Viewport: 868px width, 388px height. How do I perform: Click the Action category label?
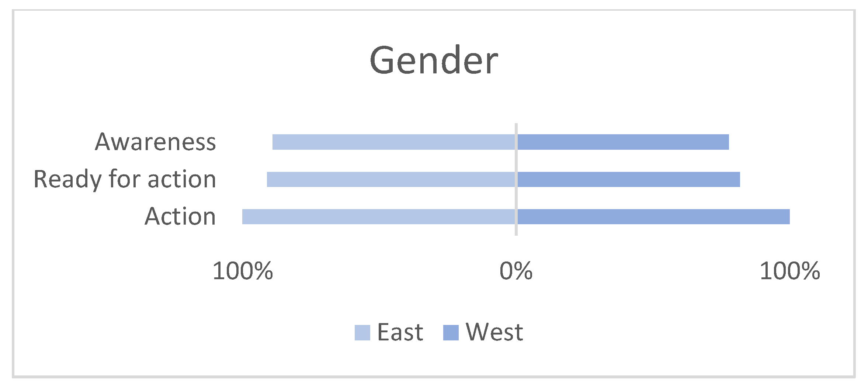180,216
